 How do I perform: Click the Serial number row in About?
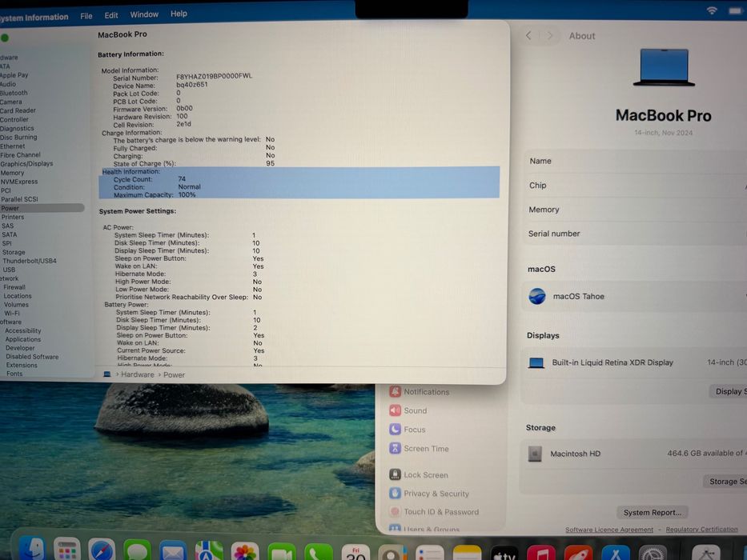click(636, 234)
